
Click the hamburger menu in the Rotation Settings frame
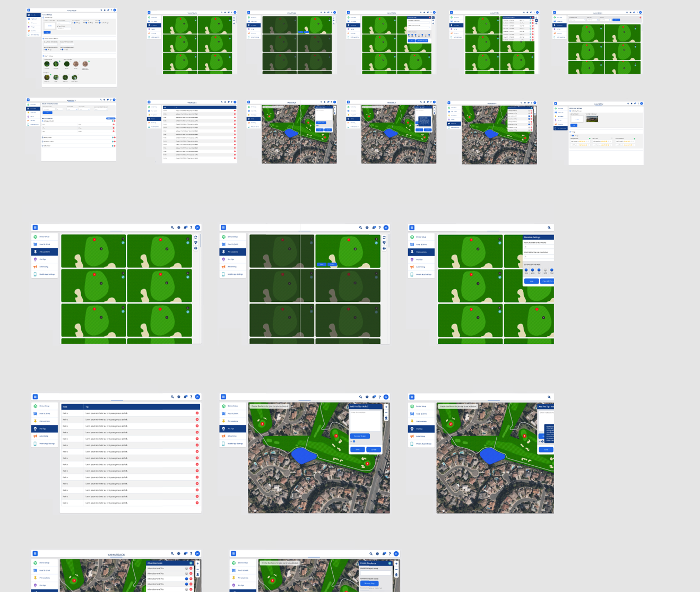pos(412,228)
